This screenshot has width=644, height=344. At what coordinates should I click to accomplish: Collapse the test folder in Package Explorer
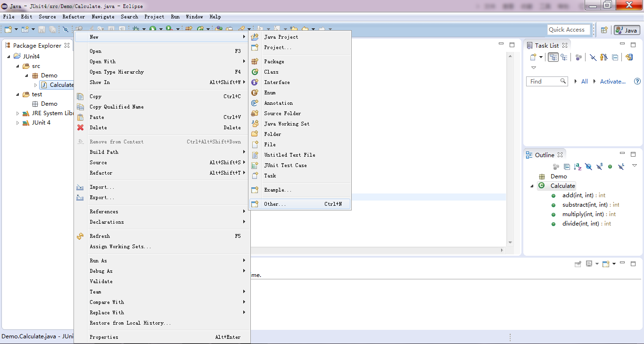[x=18, y=94]
